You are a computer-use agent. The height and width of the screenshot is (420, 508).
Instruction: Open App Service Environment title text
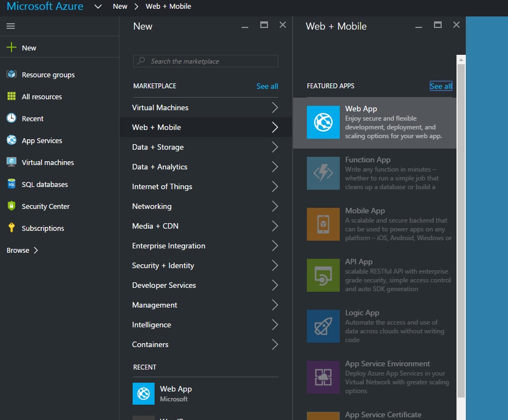click(387, 364)
